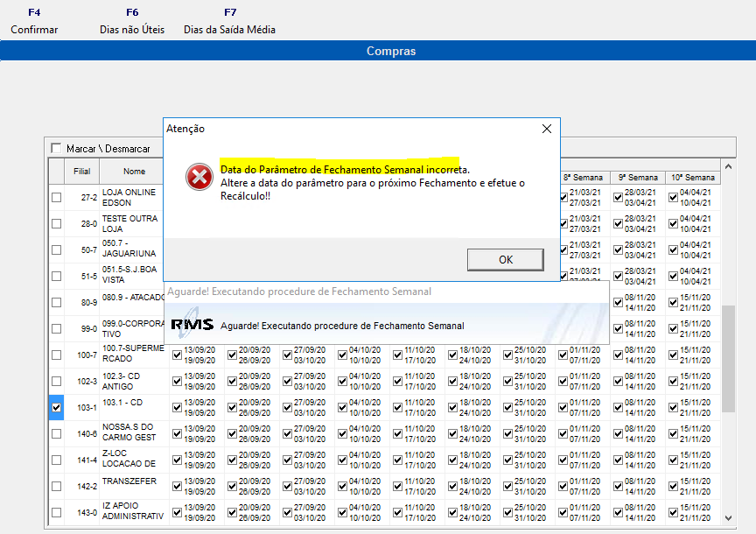This screenshot has height=534, width=756.
Task: Click the 10ª Semana column header
Action: (x=693, y=178)
